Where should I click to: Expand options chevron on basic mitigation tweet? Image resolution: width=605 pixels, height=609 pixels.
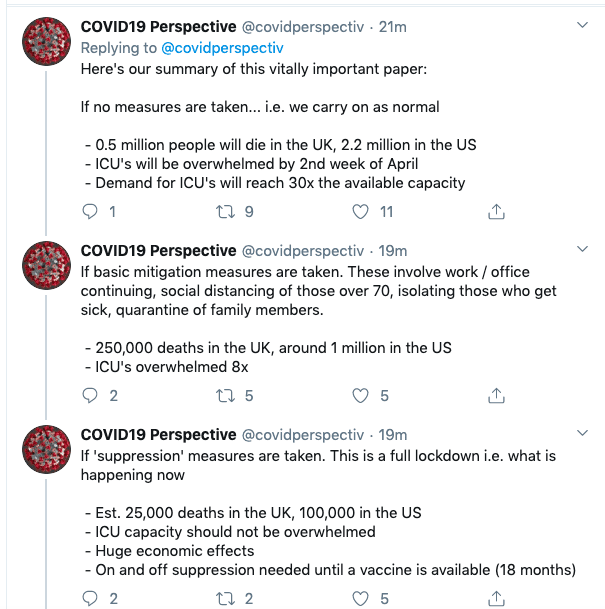(582, 249)
